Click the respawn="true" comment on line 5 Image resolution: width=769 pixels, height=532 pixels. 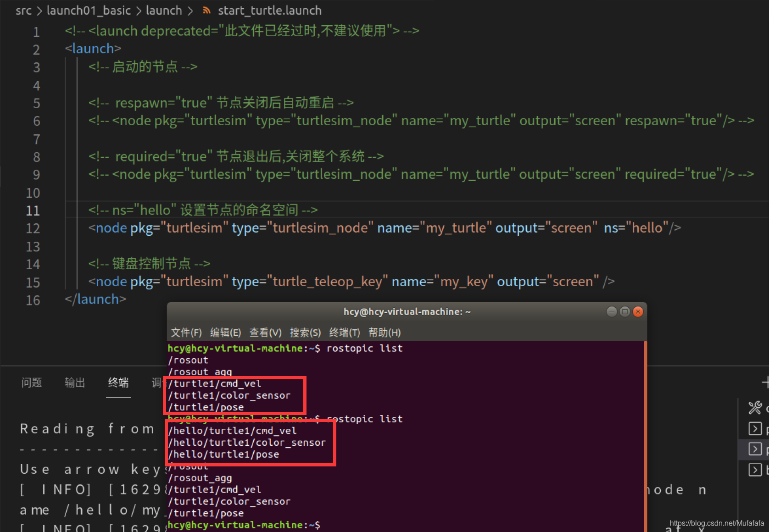[x=221, y=103]
